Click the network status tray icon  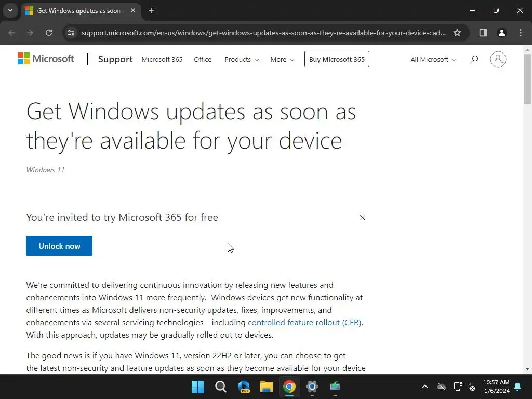(458, 387)
